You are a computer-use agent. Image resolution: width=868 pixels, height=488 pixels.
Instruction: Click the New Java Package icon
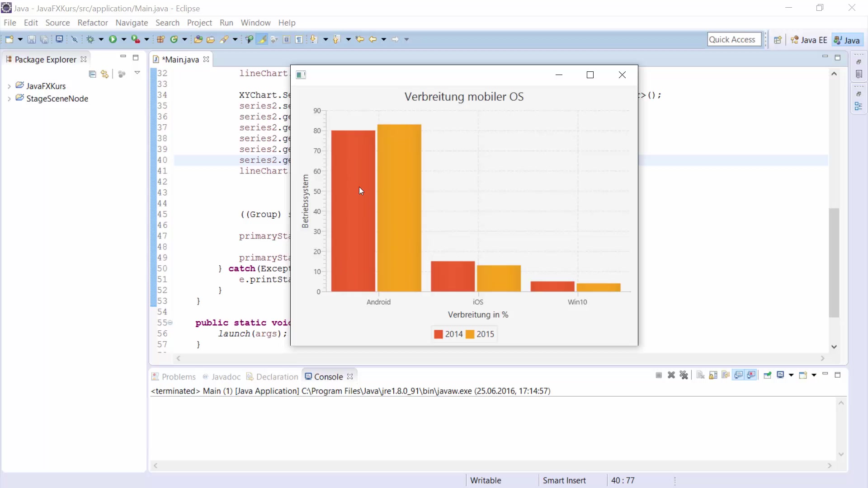tap(160, 39)
